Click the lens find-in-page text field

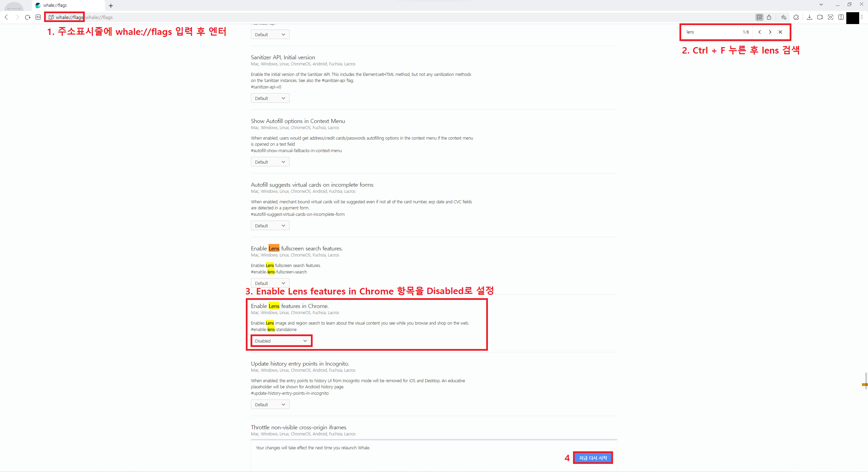click(710, 32)
